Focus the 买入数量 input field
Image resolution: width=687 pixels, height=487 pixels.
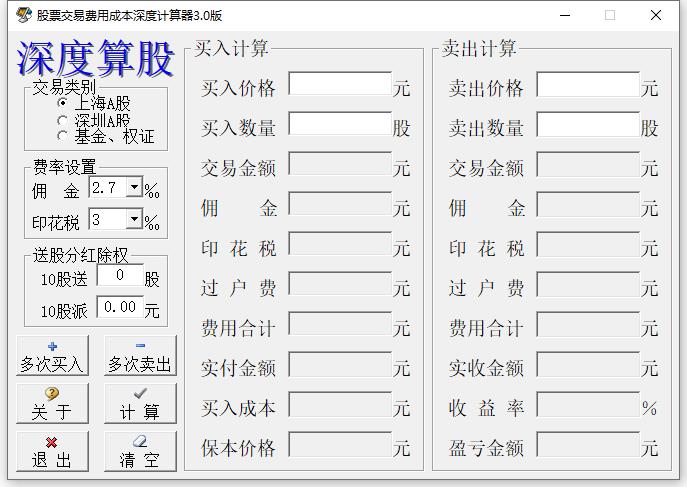(340, 126)
